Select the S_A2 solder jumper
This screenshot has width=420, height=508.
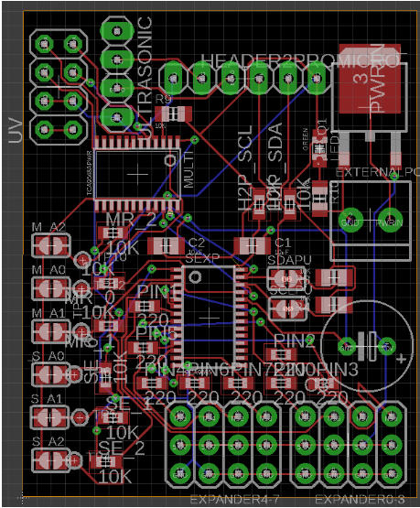click(x=50, y=460)
